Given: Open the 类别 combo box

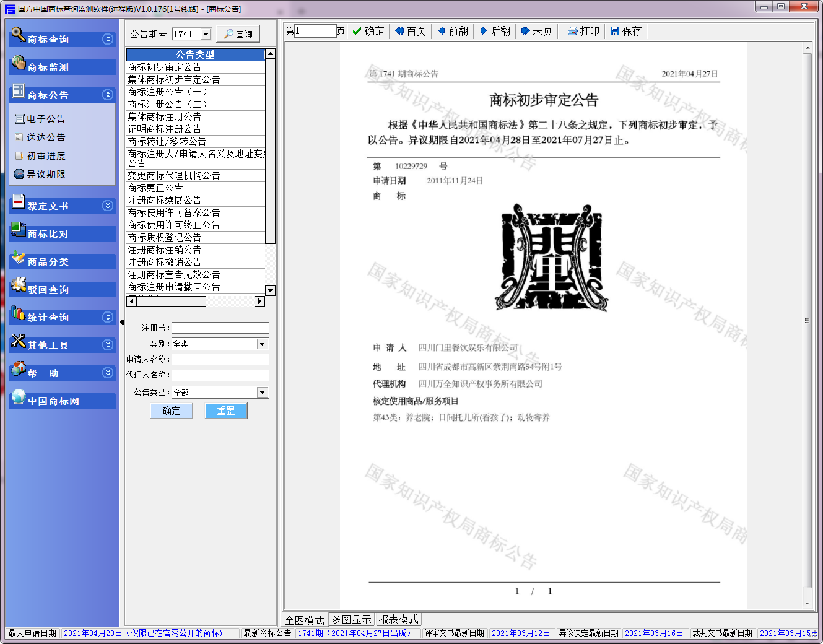Looking at the screenshot, I should click(263, 344).
